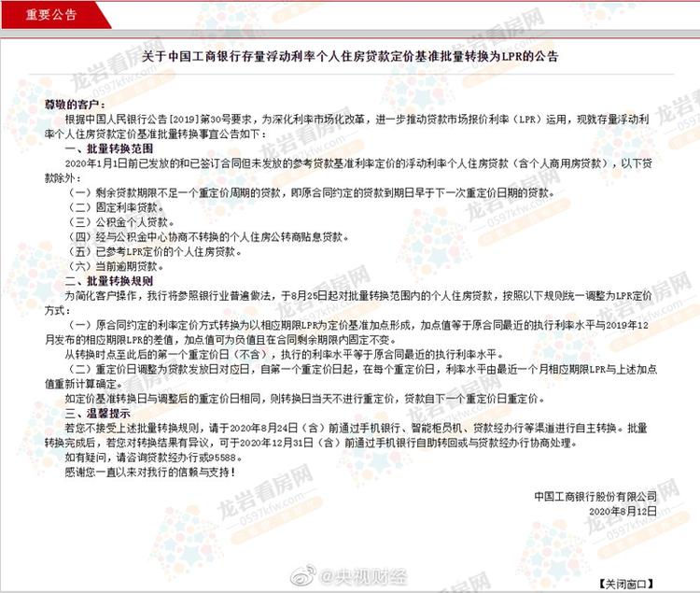
Task: Click the sentence starting 从转换时点至此后的第一个重定价日
Action: click(285, 355)
